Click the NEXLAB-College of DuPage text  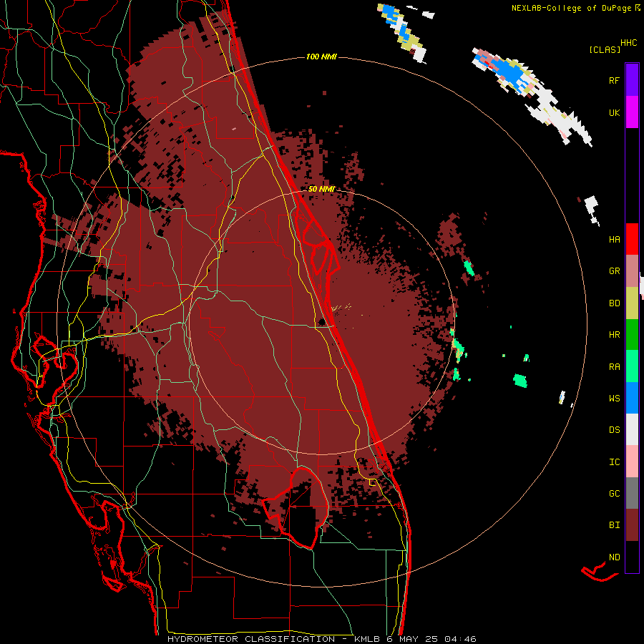point(571,8)
